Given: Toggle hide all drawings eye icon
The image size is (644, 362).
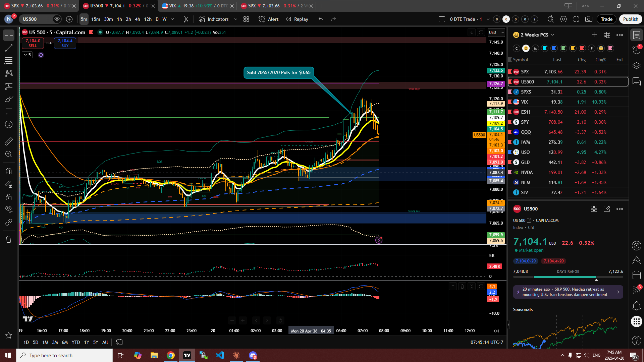Looking at the screenshot, I should (9, 209).
